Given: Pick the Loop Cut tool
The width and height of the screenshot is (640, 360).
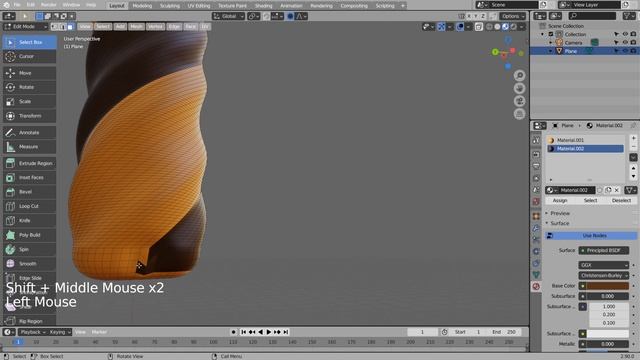Looking at the screenshot, I should click(29, 206).
